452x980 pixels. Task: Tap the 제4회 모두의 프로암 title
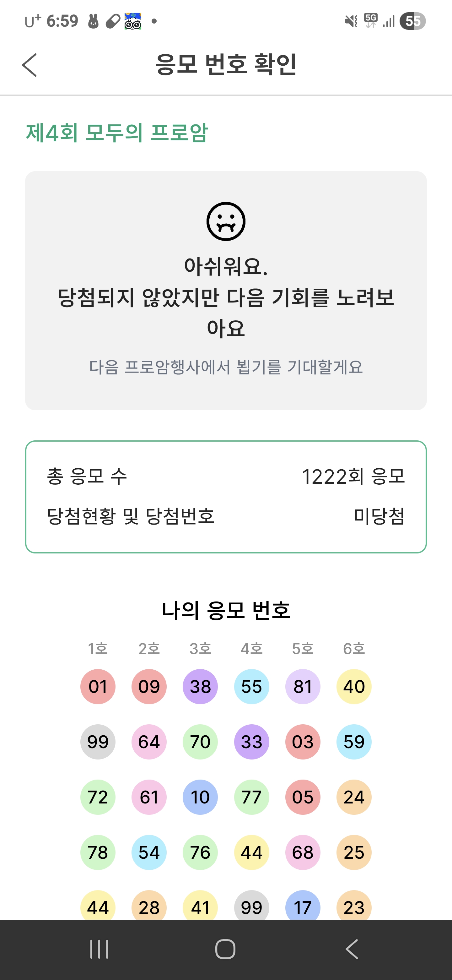click(117, 133)
